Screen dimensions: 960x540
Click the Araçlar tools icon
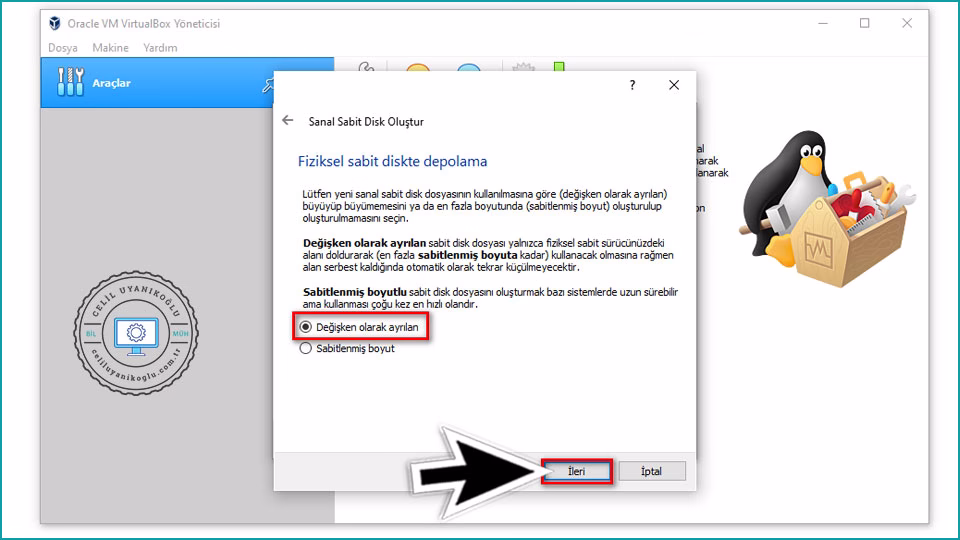pos(70,82)
